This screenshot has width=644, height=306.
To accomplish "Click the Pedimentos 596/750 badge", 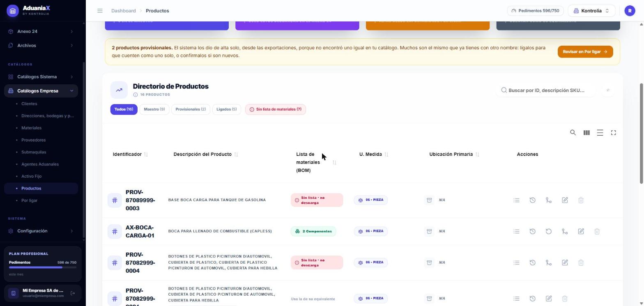I will point(536,11).
